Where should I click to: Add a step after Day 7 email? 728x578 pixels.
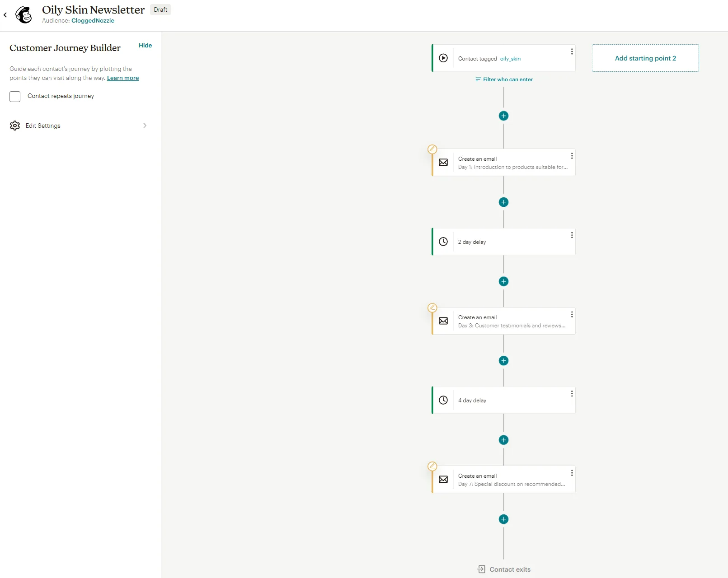pos(503,519)
